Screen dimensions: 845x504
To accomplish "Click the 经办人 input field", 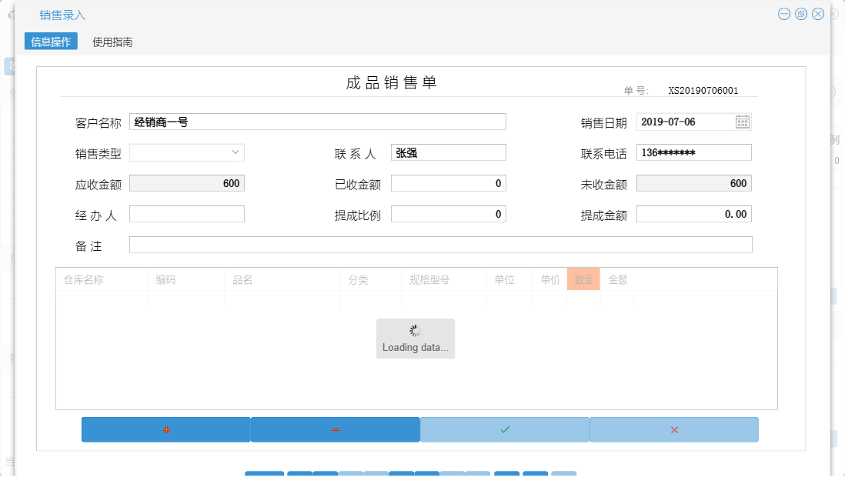I will (187, 213).
